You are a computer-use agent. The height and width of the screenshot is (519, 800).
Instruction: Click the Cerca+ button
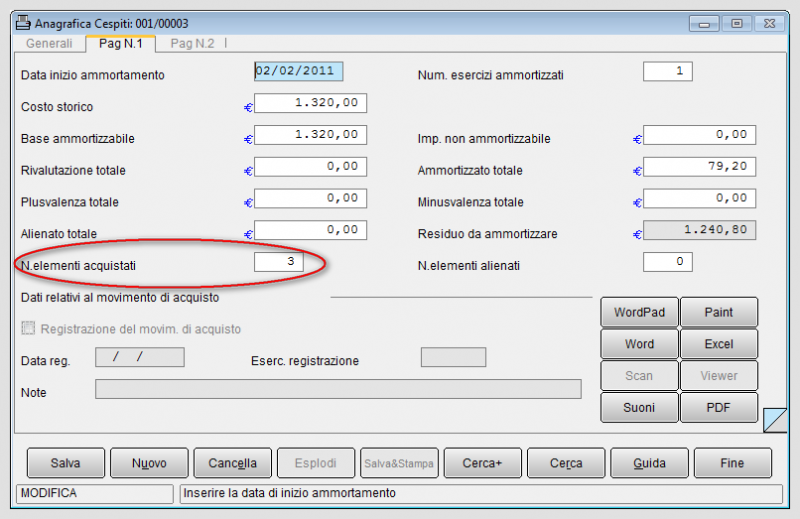pos(482,463)
